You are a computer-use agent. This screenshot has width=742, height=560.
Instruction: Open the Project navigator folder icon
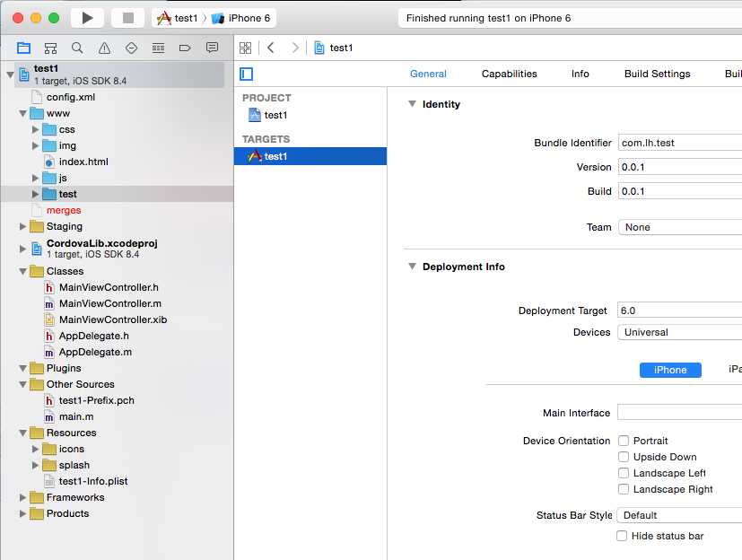[23, 48]
